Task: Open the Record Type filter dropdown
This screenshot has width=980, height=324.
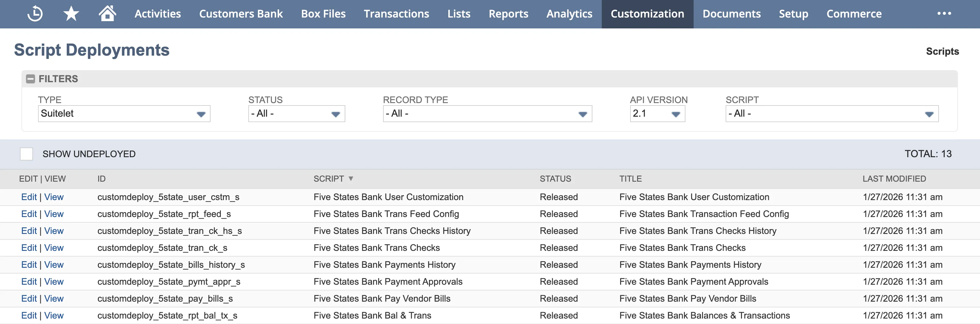Action: coord(487,114)
